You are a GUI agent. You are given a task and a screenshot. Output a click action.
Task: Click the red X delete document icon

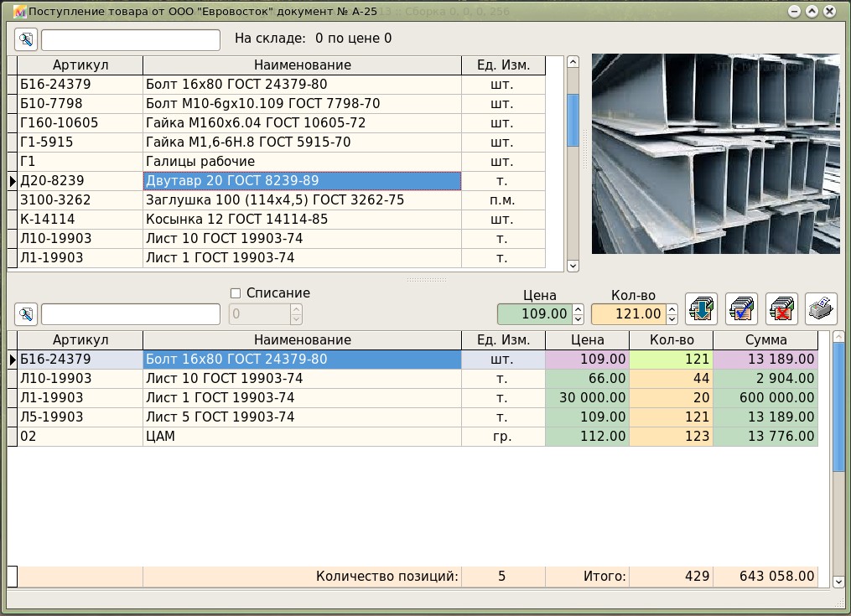click(781, 309)
